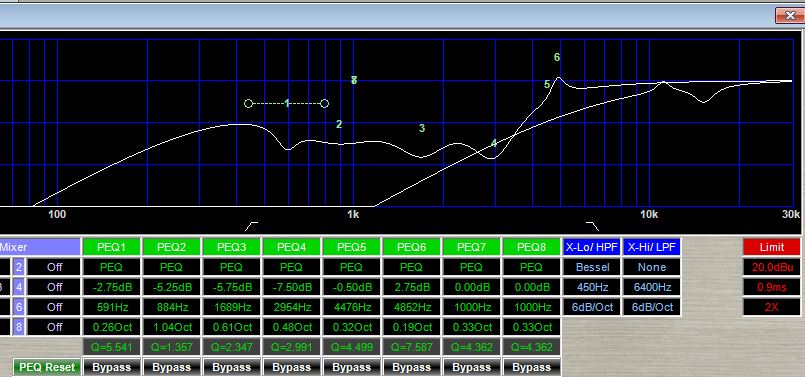Screen dimensions: 805x377
Task: Change the PEQ8 filter type
Action: 531,267
